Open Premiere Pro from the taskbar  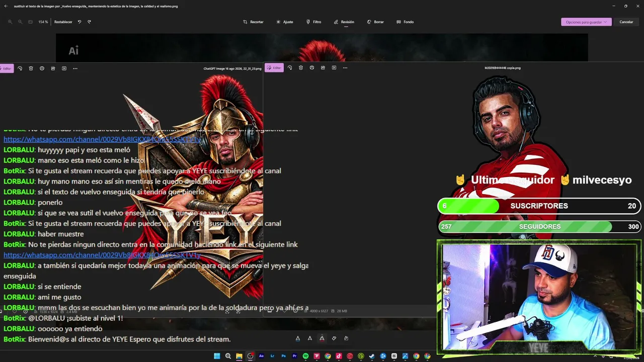pyautogui.click(x=294, y=356)
